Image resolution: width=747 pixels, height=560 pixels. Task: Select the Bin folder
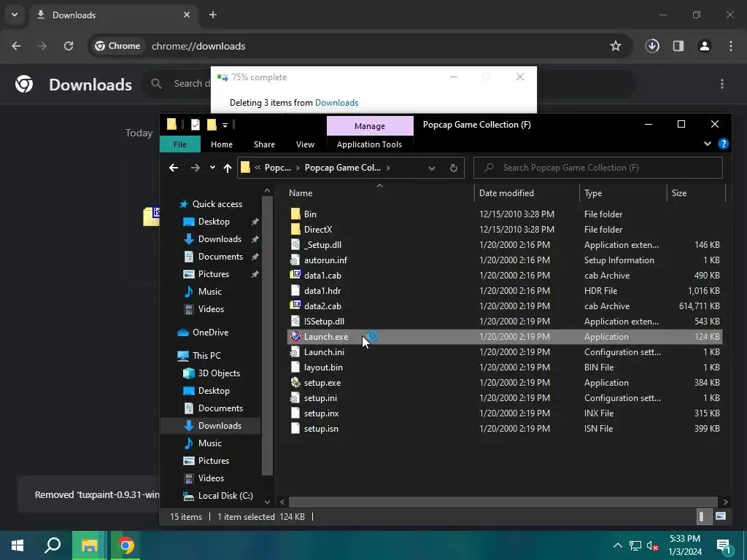pyautogui.click(x=310, y=214)
